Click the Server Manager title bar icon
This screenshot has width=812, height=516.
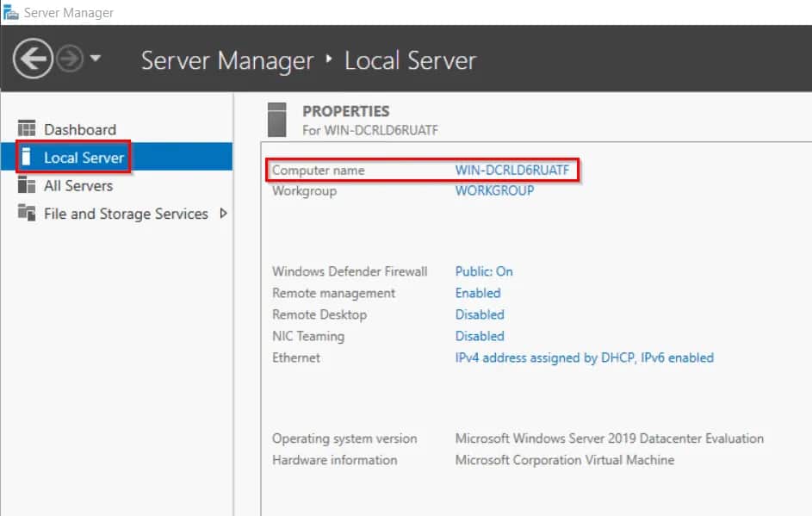(x=11, y=13)
